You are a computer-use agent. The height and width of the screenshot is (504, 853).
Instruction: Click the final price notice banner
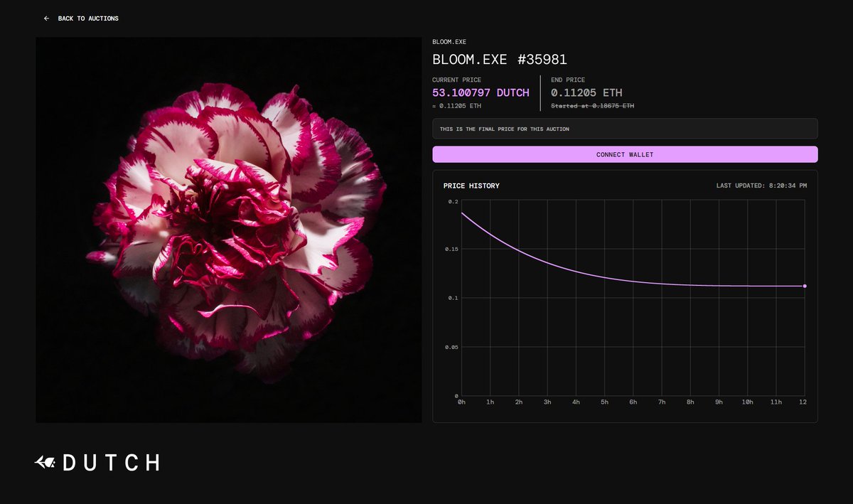coord(625,129)
